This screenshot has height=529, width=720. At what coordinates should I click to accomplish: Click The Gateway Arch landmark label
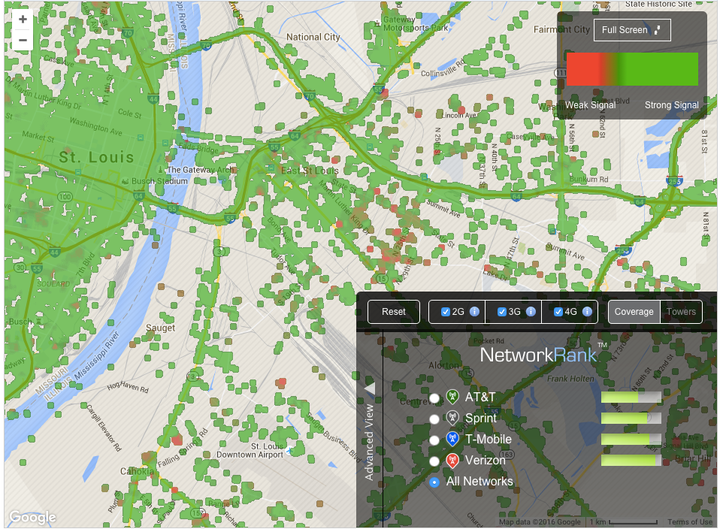pyautogui.click(x=200, y=170)
